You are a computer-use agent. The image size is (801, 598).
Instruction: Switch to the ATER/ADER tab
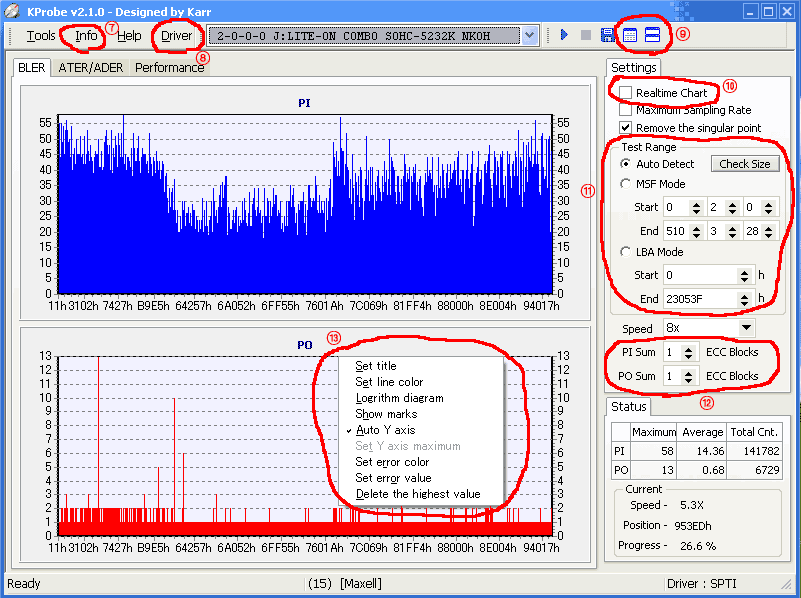coord(90,67)
